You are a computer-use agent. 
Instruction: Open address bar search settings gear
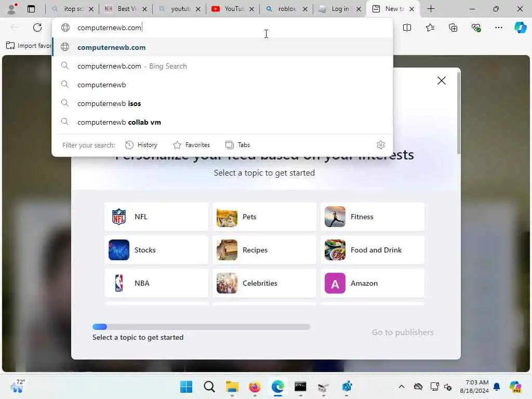pyautogui.click(x=381, y=145)
